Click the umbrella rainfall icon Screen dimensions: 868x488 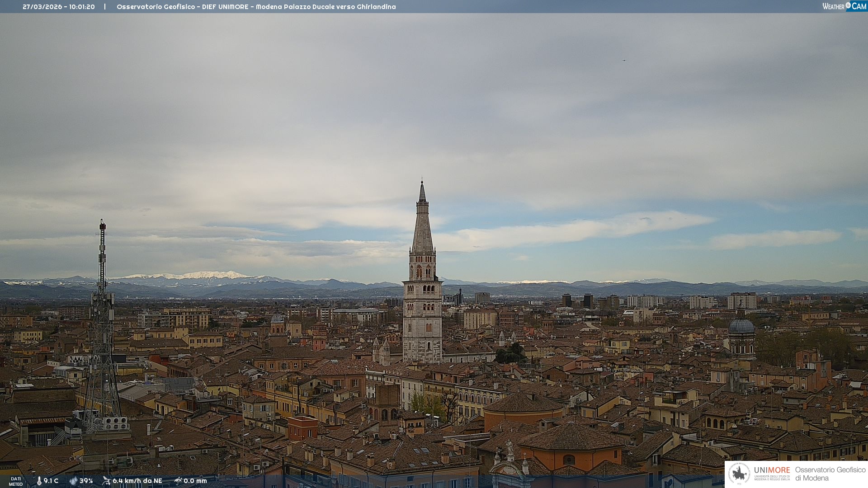tap(178, 481)
